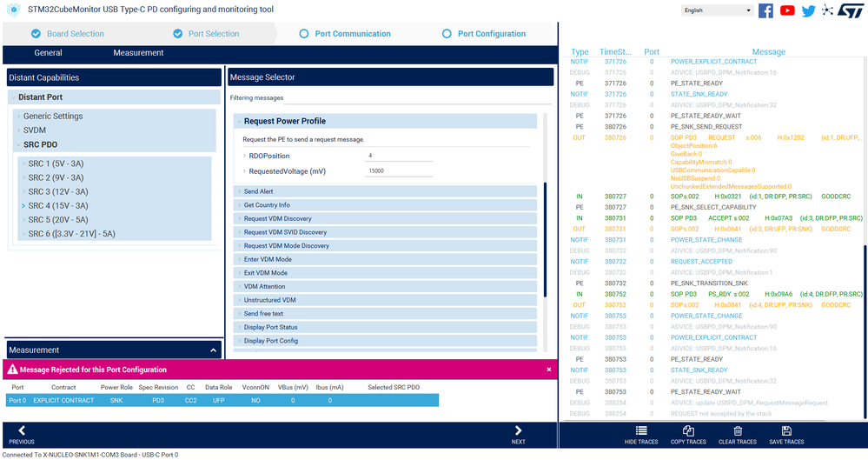
Task: Select the Port Configuration step radio
Action: [447, 34]
